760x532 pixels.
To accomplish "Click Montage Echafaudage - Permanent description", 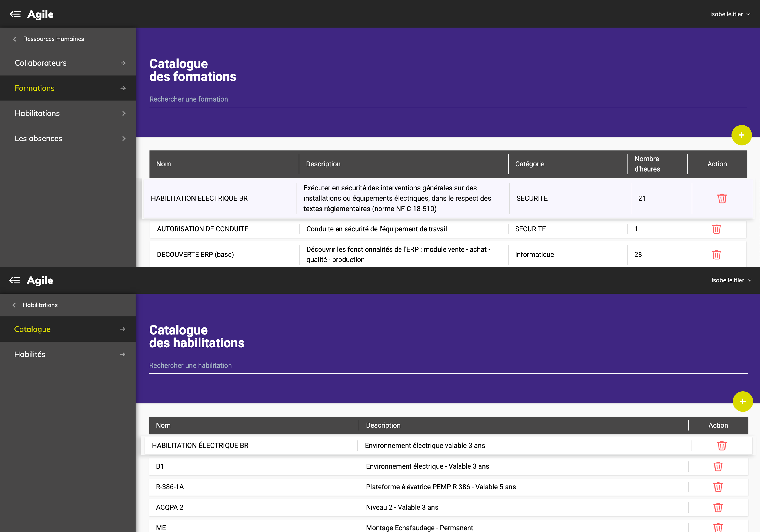I will (x=419, y=528).
